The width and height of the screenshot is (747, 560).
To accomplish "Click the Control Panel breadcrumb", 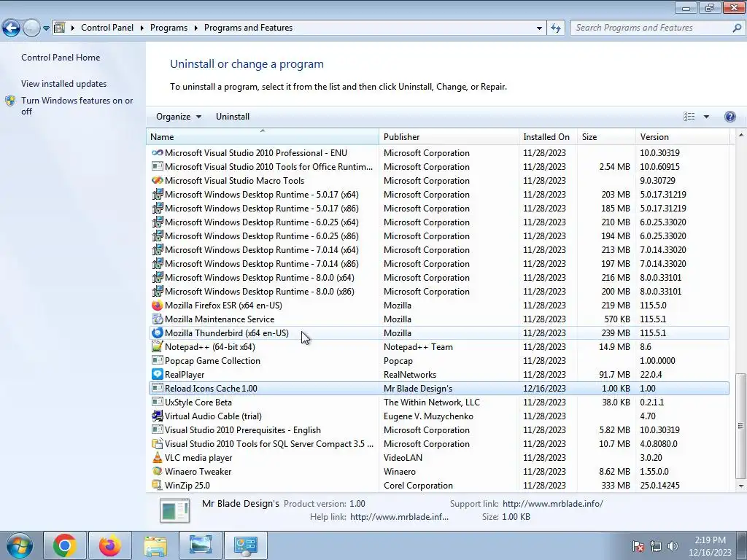I will tap(107, 28).
